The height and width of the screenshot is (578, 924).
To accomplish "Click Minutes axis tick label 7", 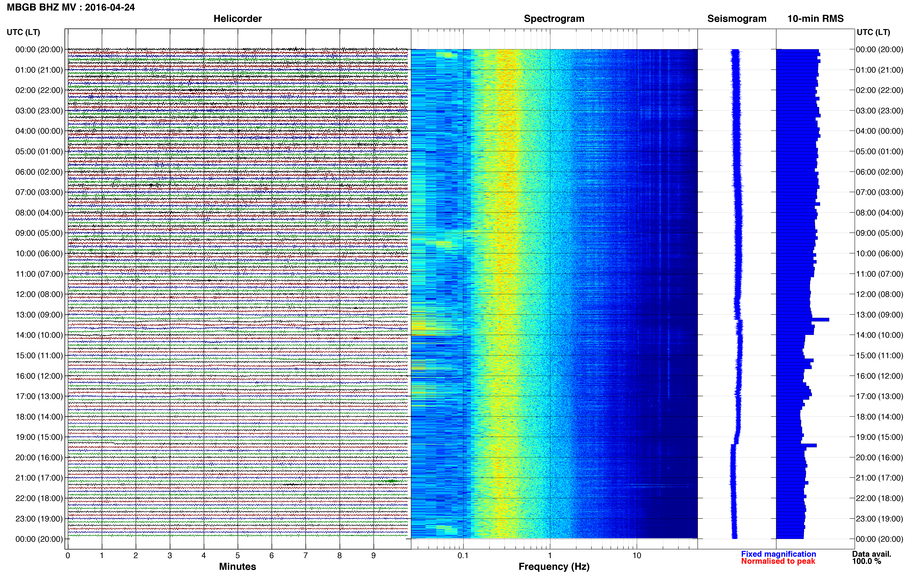I will tap(306, 556).
